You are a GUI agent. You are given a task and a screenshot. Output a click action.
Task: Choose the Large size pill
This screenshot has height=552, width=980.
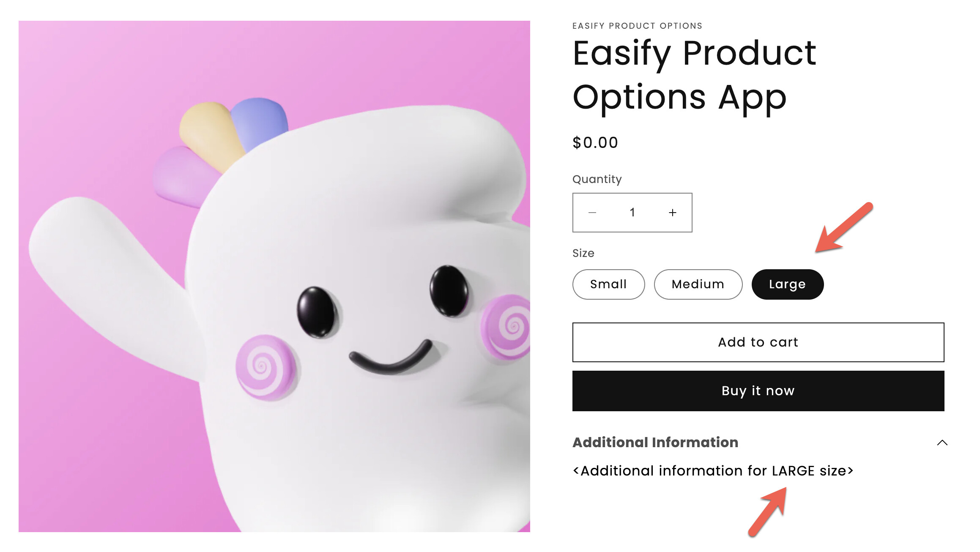788,284
